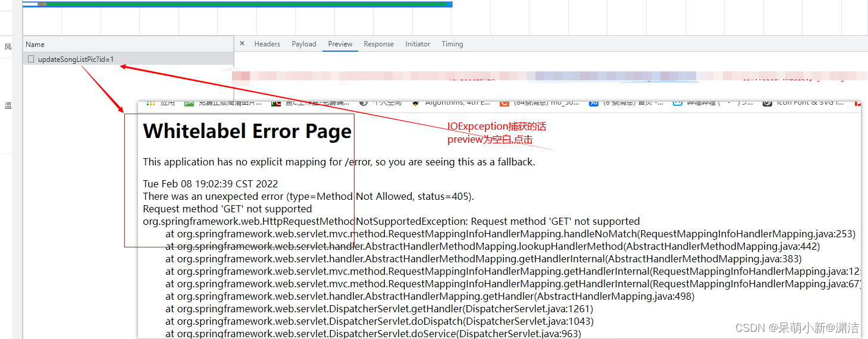Image resolution: width=868 pixels, height=339 pixels.
Task: Open the 'Icon Font & SVG' bookmark
Action: [803, 103]
